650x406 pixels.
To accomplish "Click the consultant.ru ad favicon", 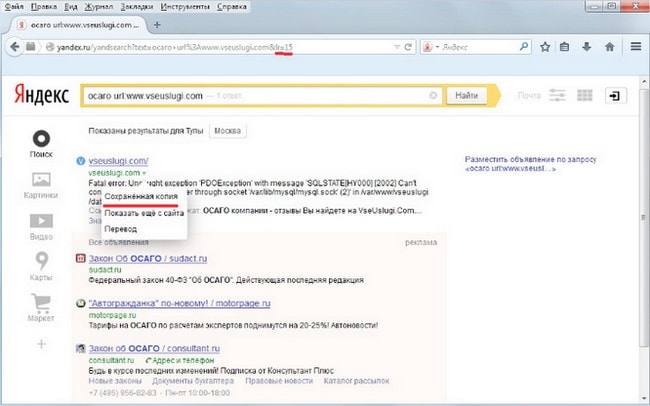I will point(80,348).
